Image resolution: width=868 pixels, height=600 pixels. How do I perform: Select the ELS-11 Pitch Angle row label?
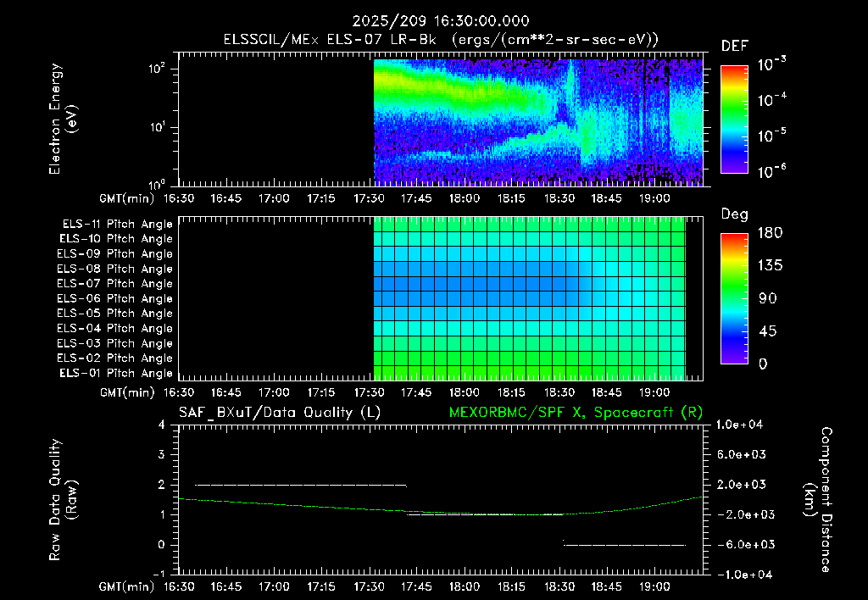pyautogui.click(x=117, y=225)
